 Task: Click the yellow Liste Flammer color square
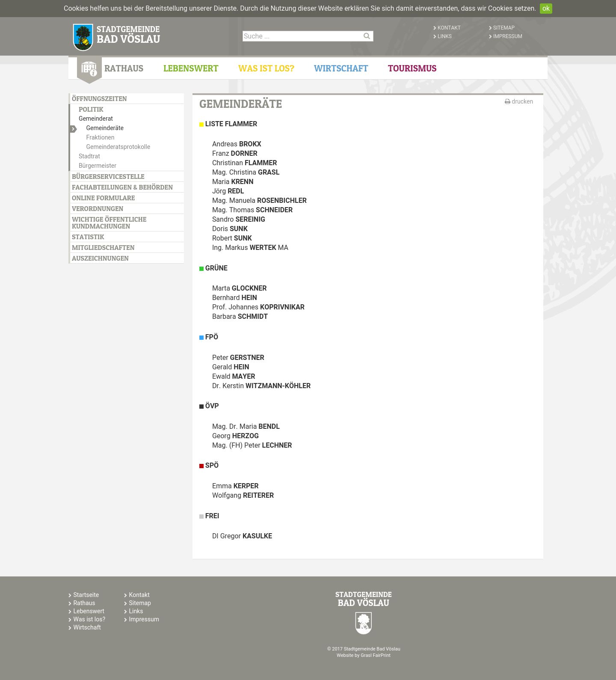(201, 125)
